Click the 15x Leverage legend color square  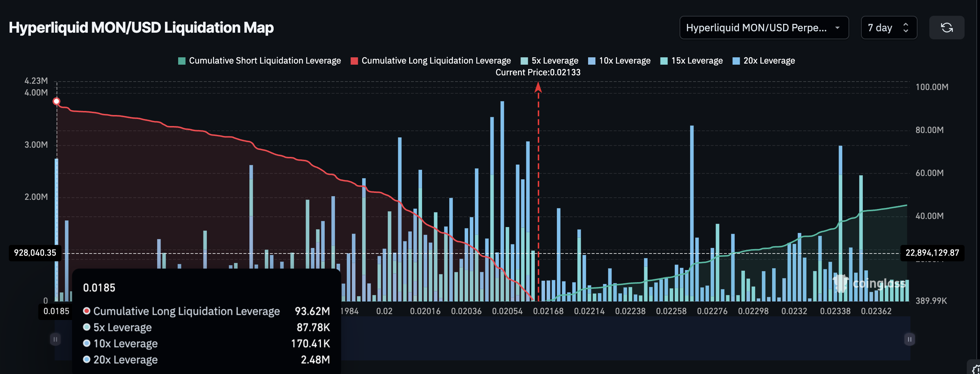pyautogui.click(x=664, y=61)
